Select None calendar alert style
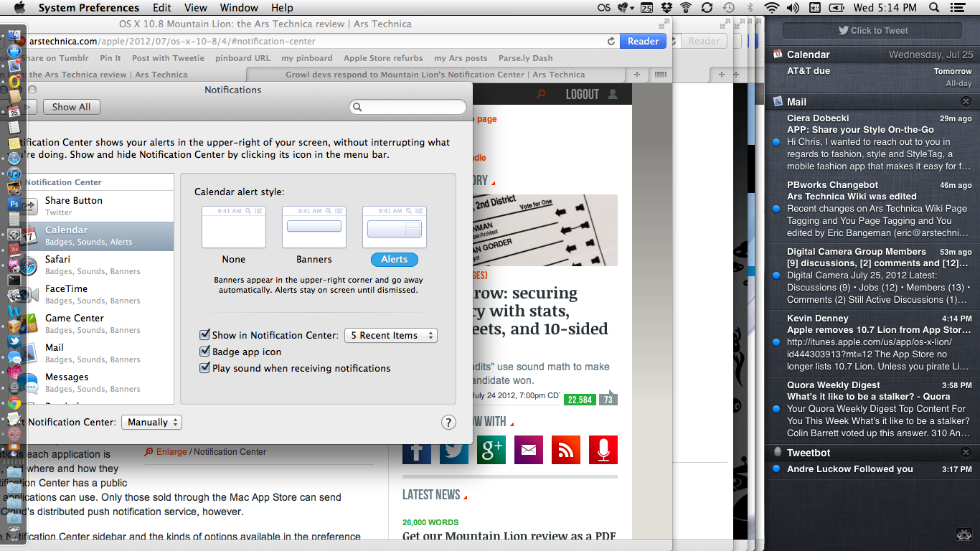 pos(234,227)
